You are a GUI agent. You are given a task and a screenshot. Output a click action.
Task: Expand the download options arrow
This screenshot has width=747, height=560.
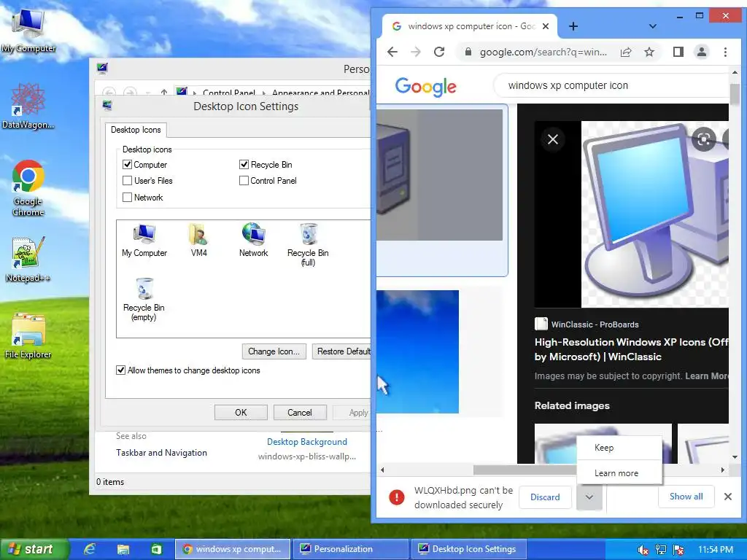tap(589, 497)
